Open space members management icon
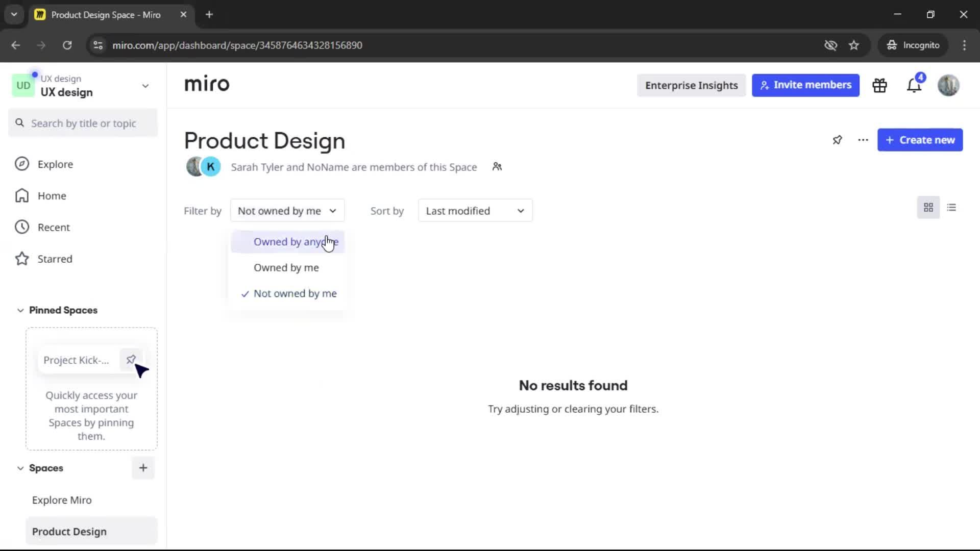980x551 pixels. [x=497, y=167]
